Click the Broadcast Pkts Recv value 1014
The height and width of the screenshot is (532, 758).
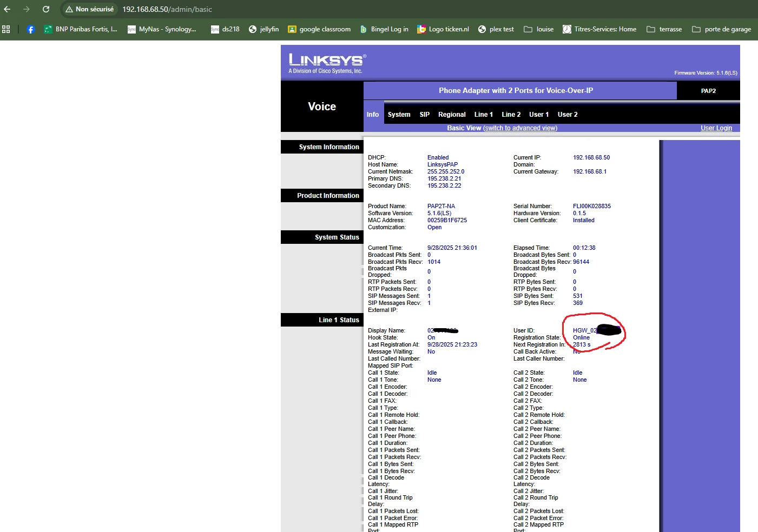click(434, 262)
